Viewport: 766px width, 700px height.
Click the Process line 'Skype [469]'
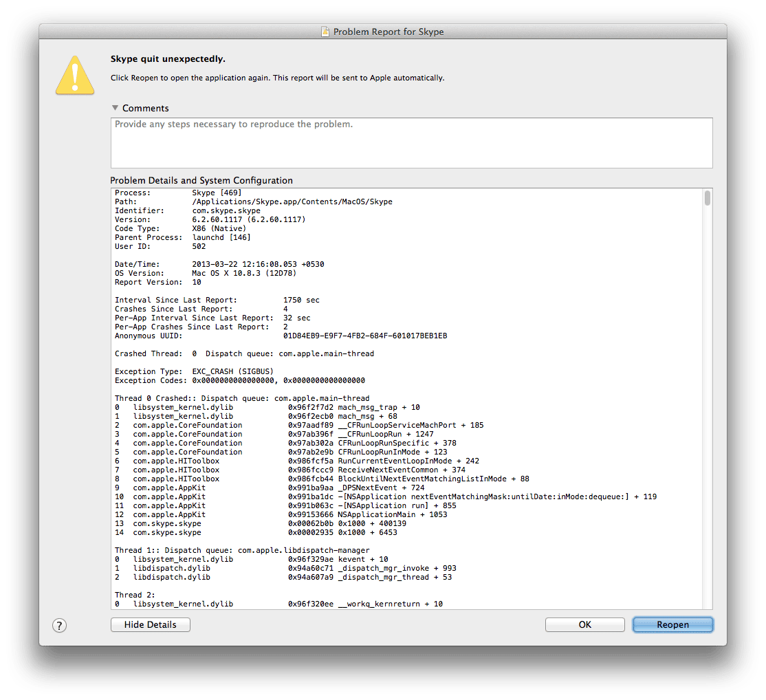[178, 193]
